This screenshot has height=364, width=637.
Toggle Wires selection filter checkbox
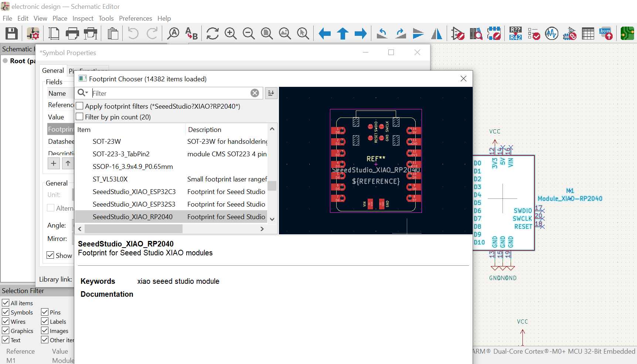[6, 321]
